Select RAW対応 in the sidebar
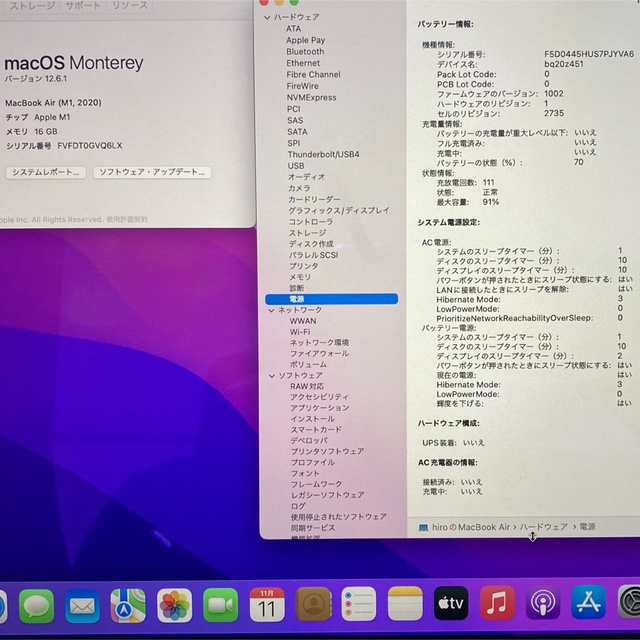This screenshot has height=640, width=640. 307,386
